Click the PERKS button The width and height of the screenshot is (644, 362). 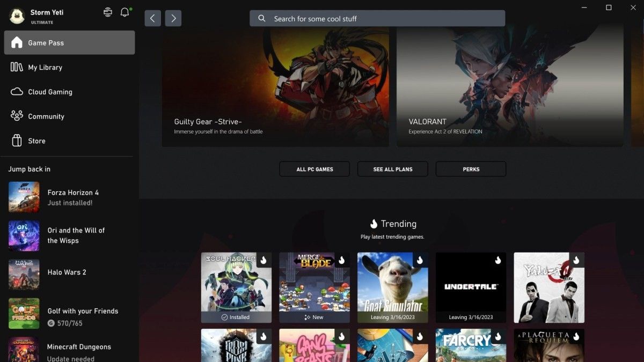pyautogui.click(x=471, y=169)
